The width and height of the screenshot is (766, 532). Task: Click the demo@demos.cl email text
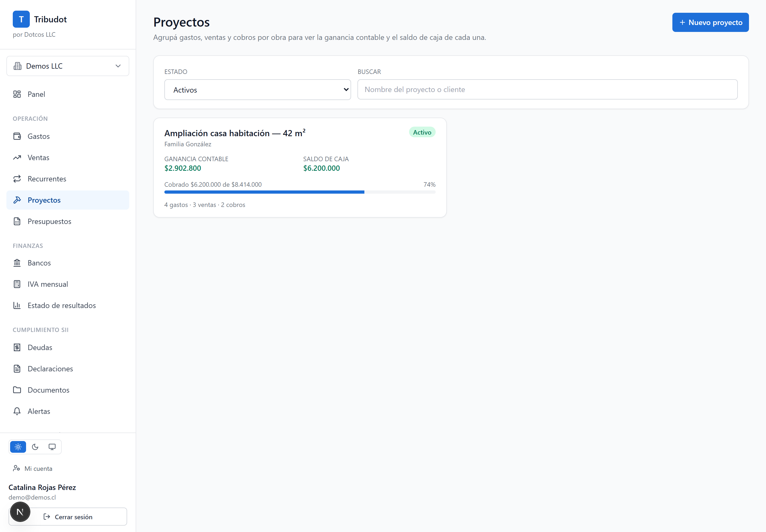click(x=32, y=497)
